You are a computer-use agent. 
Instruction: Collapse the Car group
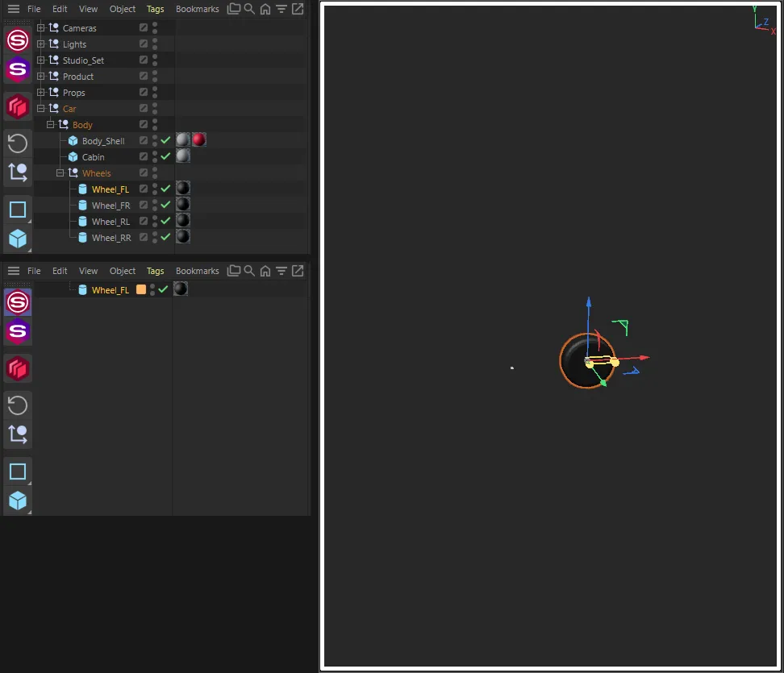click(41, 109)
